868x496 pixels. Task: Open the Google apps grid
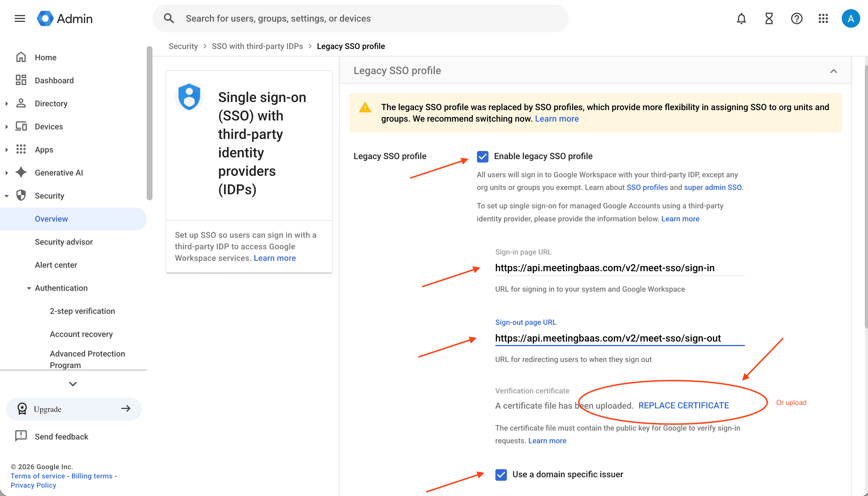[x=823, y=18]
